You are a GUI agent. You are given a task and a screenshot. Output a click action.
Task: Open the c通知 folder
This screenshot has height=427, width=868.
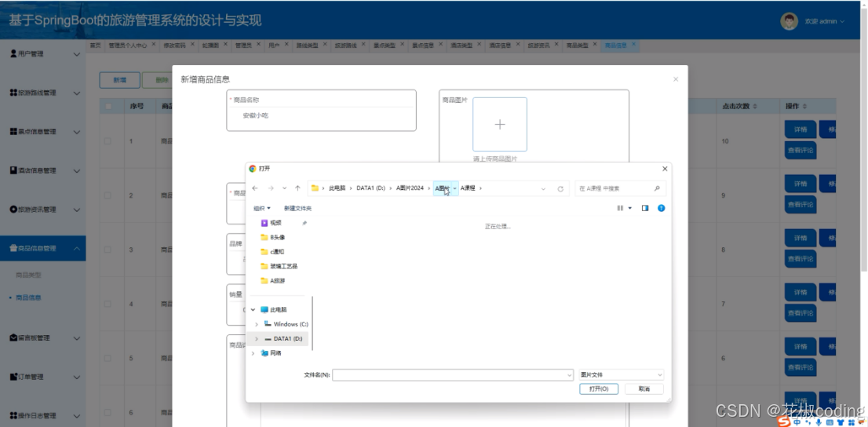272,251
